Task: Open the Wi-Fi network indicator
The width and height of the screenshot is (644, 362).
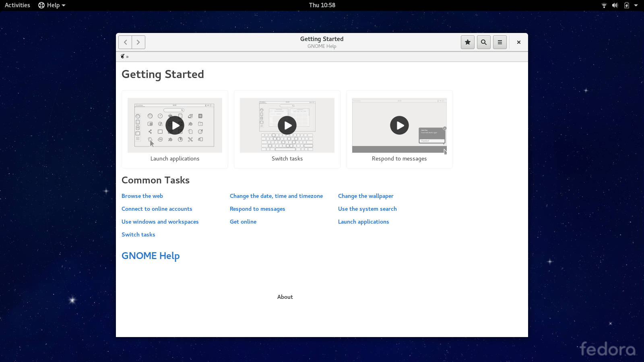Action: [x=604, y=5]
